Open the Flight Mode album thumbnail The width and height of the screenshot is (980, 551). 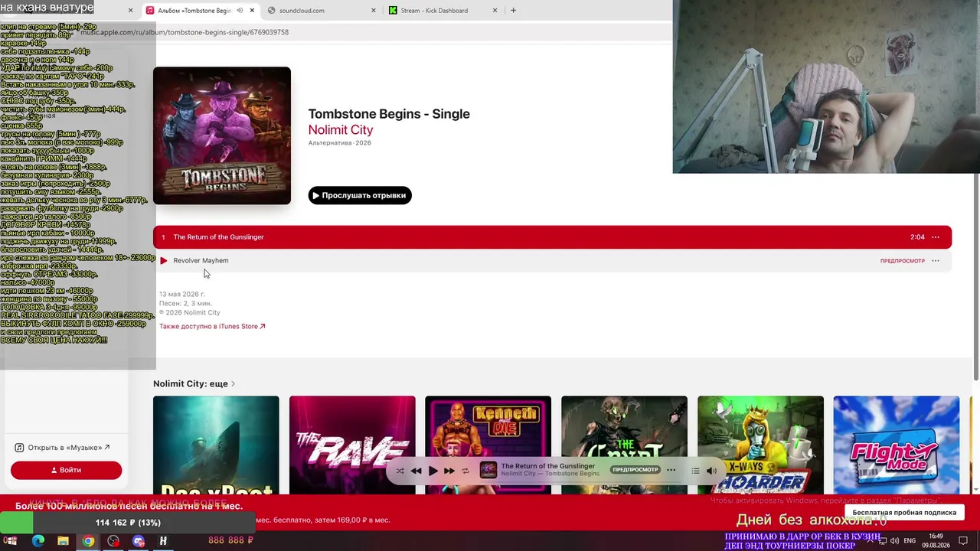coord(897,445)
